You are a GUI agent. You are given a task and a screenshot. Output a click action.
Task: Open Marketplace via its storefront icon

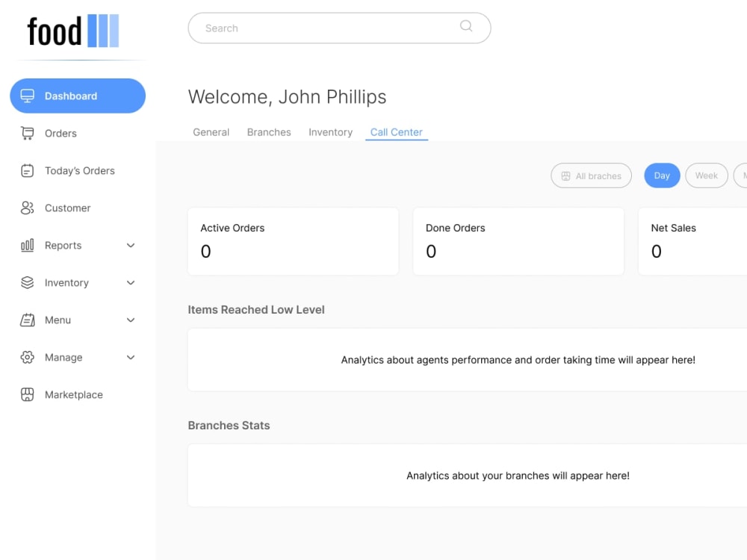(x=28, y=394)
